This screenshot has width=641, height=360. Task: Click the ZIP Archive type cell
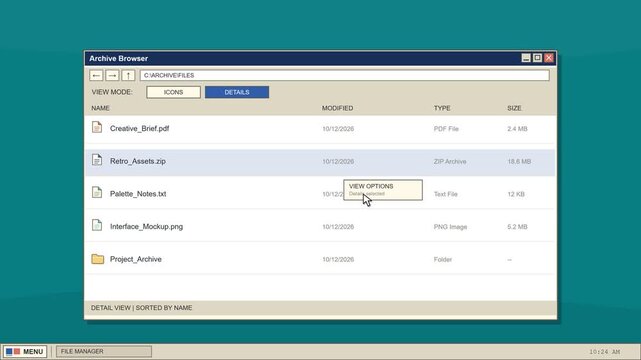(x=450, y=161)
